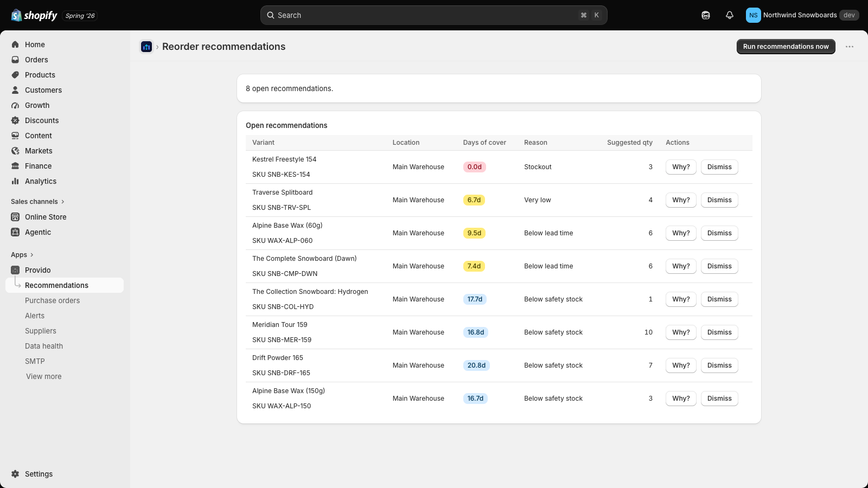Dismiss The Collection Snowboard: Hydrogen recommendation

click(719, 299)
